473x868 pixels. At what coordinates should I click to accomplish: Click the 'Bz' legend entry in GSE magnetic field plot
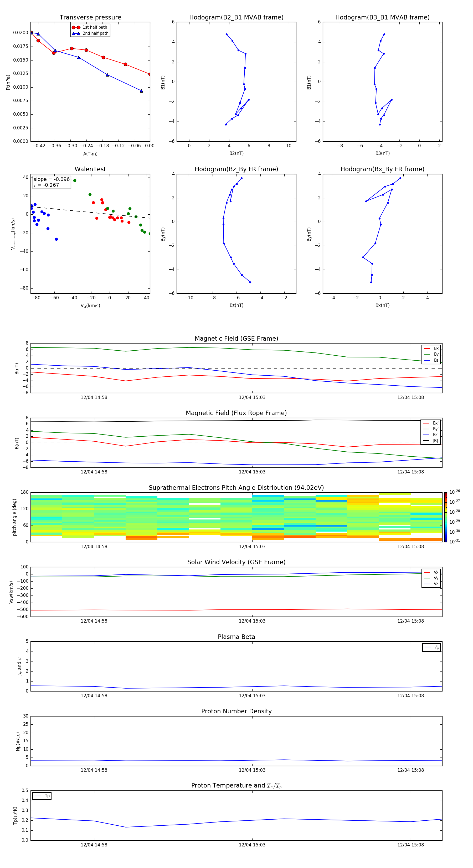click(431, 360)
